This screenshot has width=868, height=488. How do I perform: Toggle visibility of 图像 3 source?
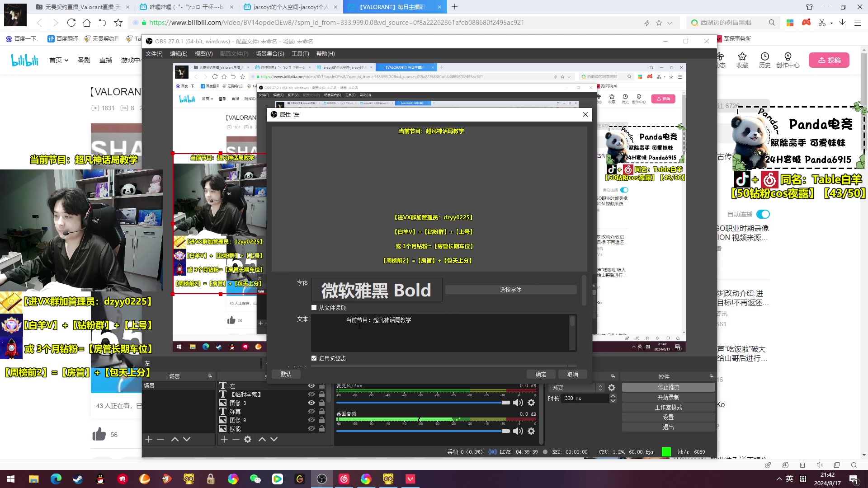click(311, 403)
